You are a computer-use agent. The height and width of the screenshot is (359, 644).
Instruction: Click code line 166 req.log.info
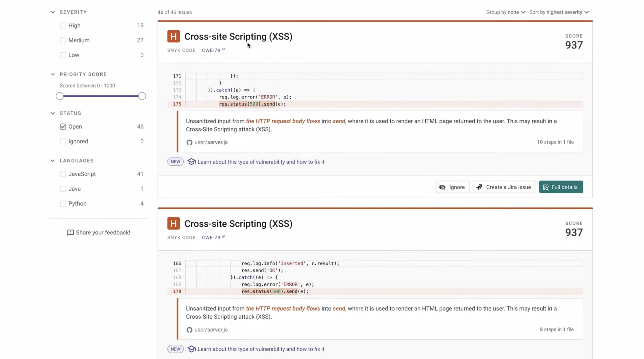coord(290,263)
